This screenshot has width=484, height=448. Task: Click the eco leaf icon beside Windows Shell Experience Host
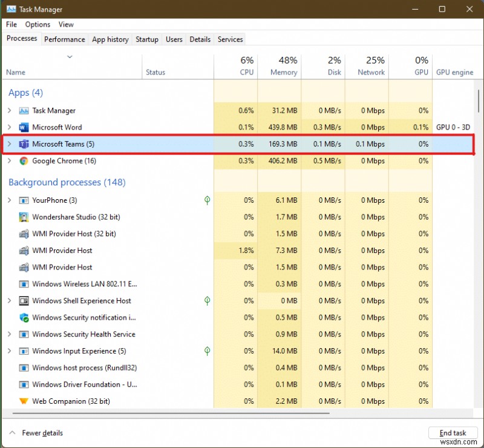207,300
